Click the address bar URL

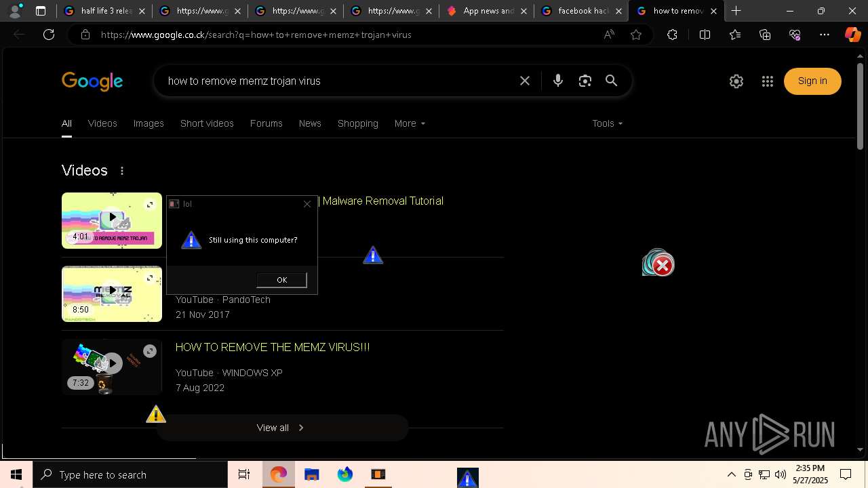(256, 35)
